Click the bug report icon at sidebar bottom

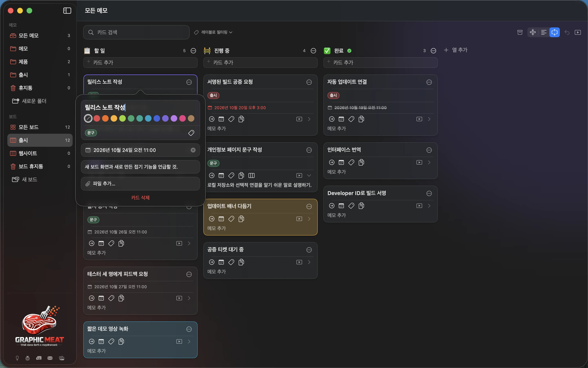(28, 358)
